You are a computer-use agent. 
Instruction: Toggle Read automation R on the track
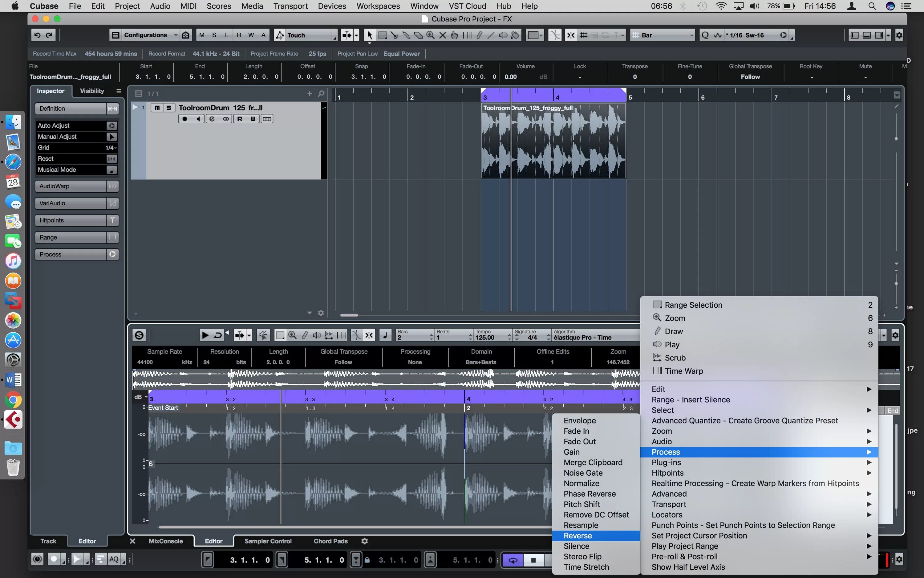[x=240, y=119]
